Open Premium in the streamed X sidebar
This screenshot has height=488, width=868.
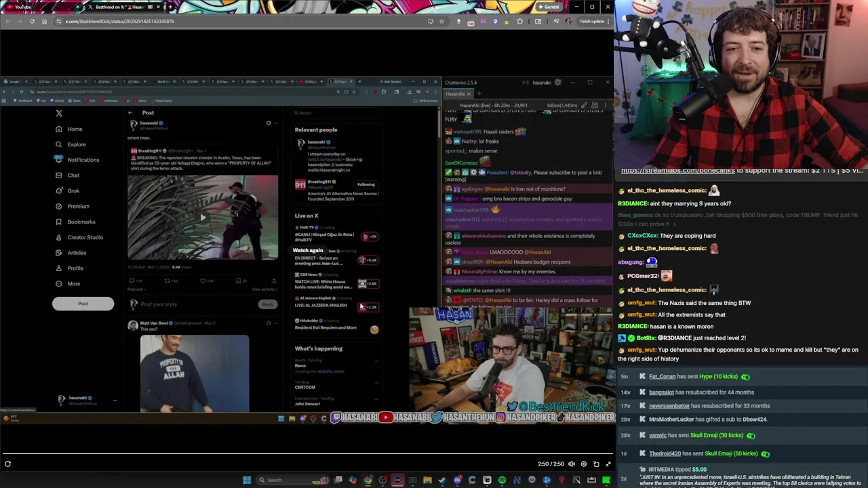[72, 206]
